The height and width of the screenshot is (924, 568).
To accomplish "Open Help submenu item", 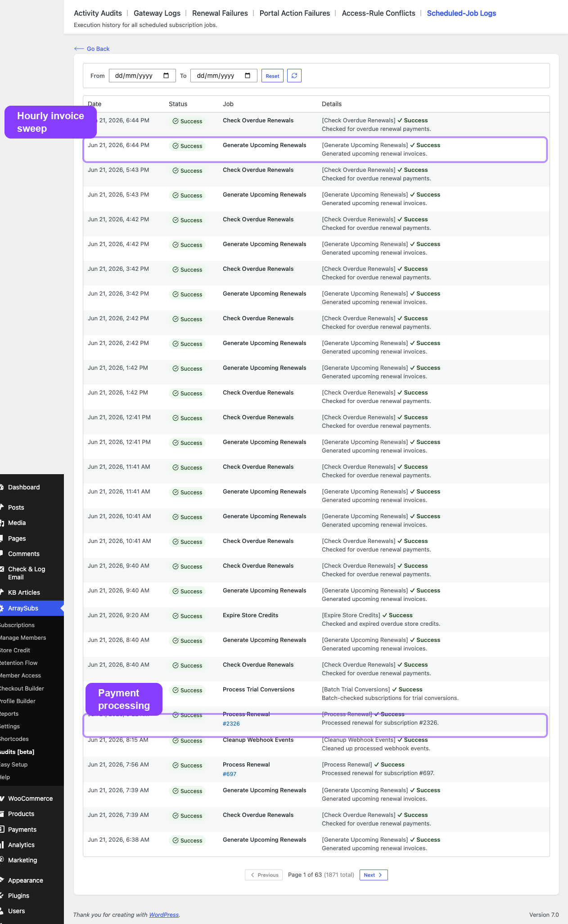I will pyautogui.click(x=5, y=777).
